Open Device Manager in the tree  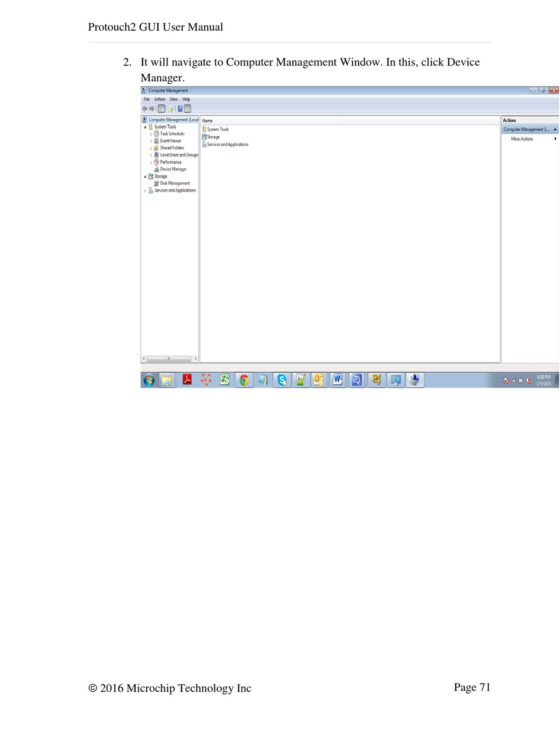(173, 169)
